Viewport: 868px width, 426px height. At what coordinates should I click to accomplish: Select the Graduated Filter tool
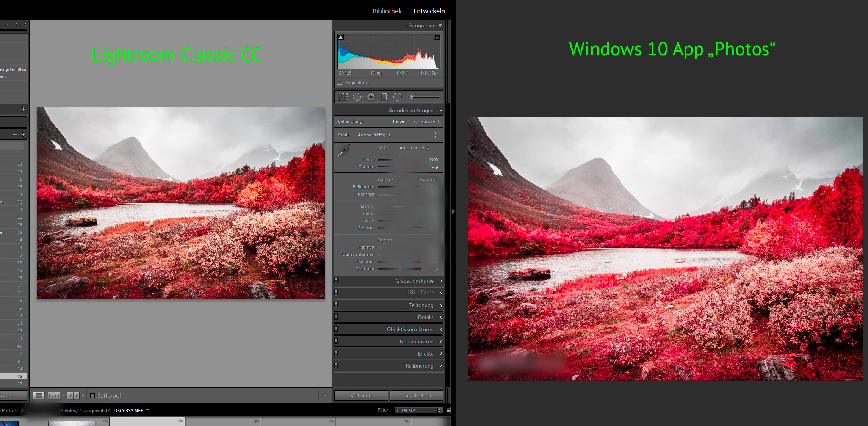tap(384, 97)
